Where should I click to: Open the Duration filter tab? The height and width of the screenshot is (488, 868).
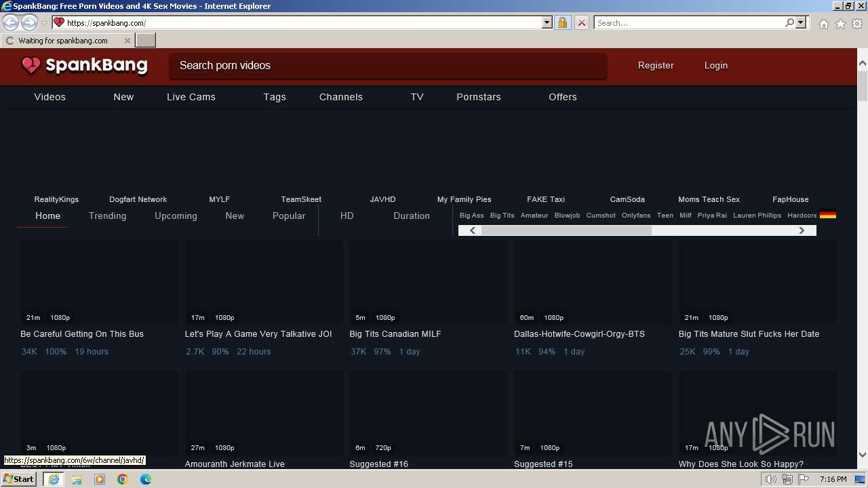pyautogui.click(x=412, y=216)
